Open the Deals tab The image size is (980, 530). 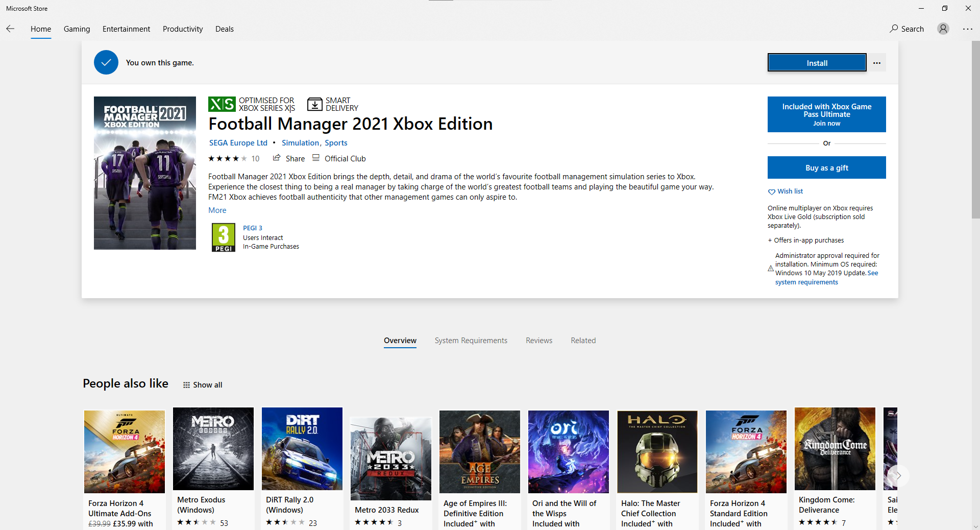(225, 29)
